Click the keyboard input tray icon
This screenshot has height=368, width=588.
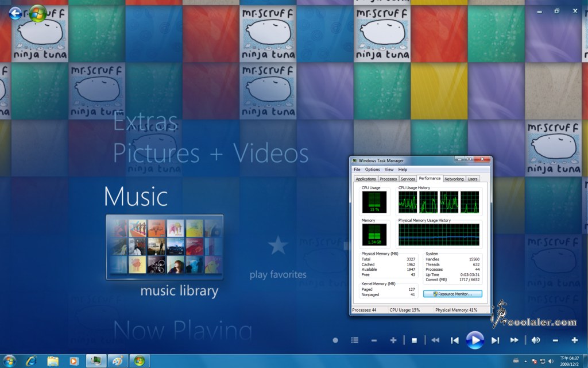pos(516,361)
